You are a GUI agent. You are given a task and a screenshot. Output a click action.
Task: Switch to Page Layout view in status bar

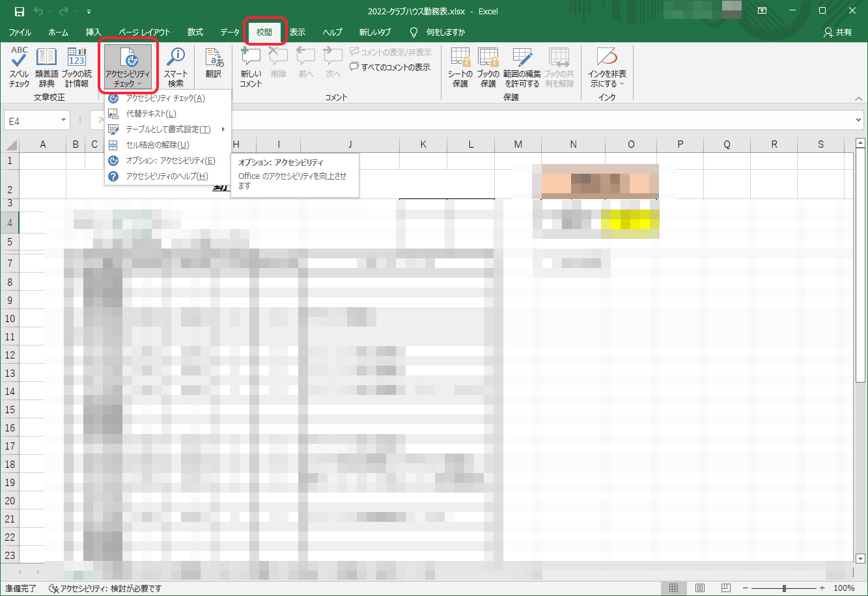(x=699, y=588)
